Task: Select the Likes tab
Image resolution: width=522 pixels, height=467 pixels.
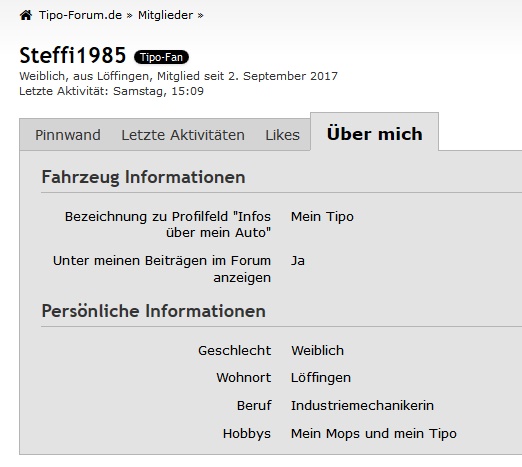Action: point(282,135)
